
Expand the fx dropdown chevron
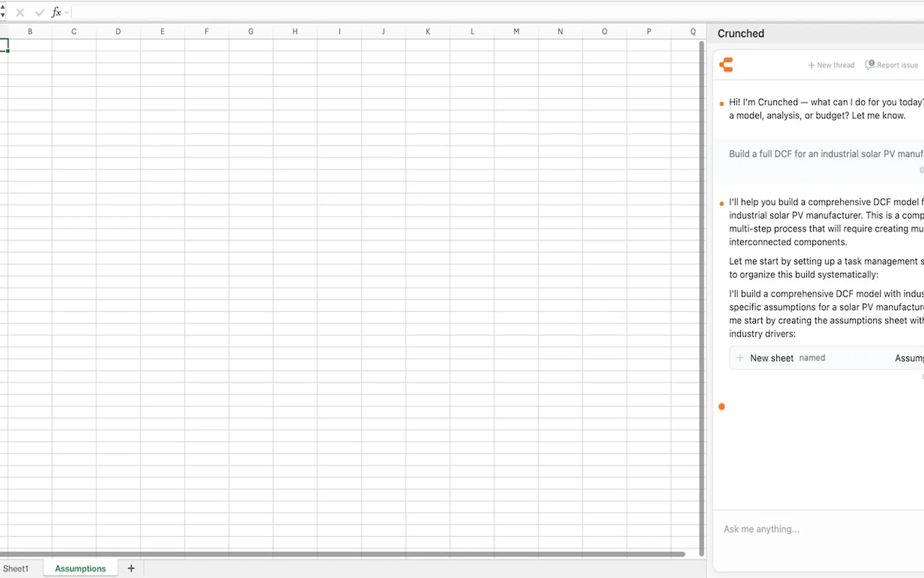click(x=67, y=13)
